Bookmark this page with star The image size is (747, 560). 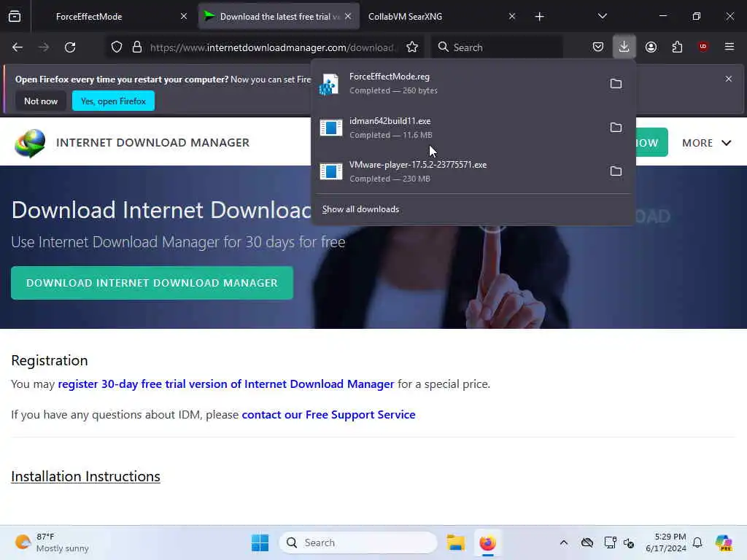(x=412, y=47)
